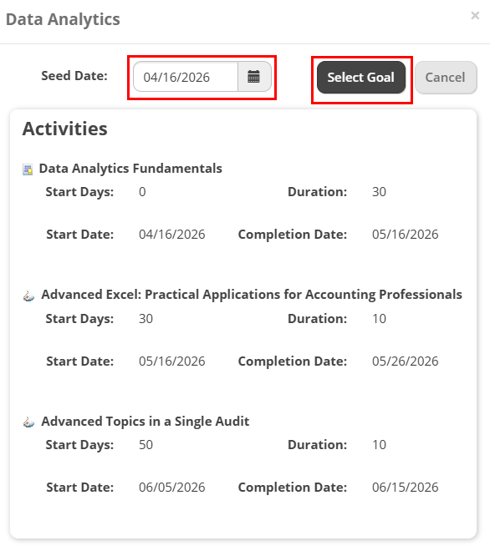
Task: Click the Select Goal button
Action: [x=361, y=77]
